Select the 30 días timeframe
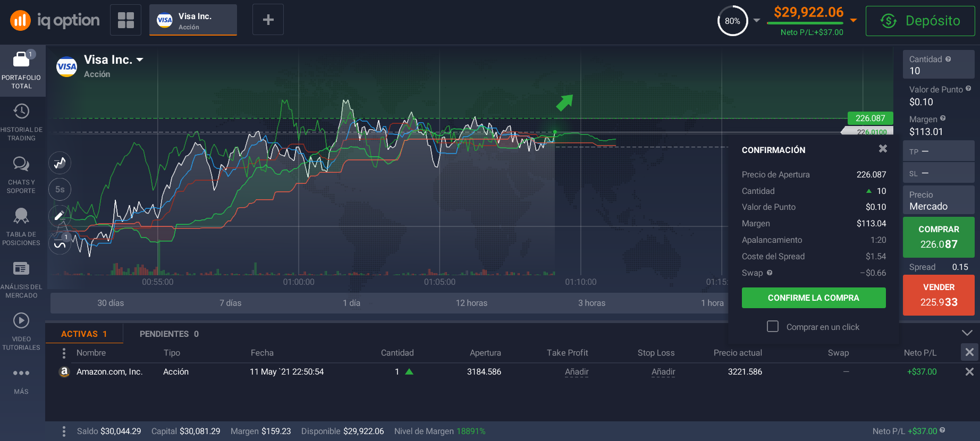Viewport: 980px width, 441px height. (111, 303)
